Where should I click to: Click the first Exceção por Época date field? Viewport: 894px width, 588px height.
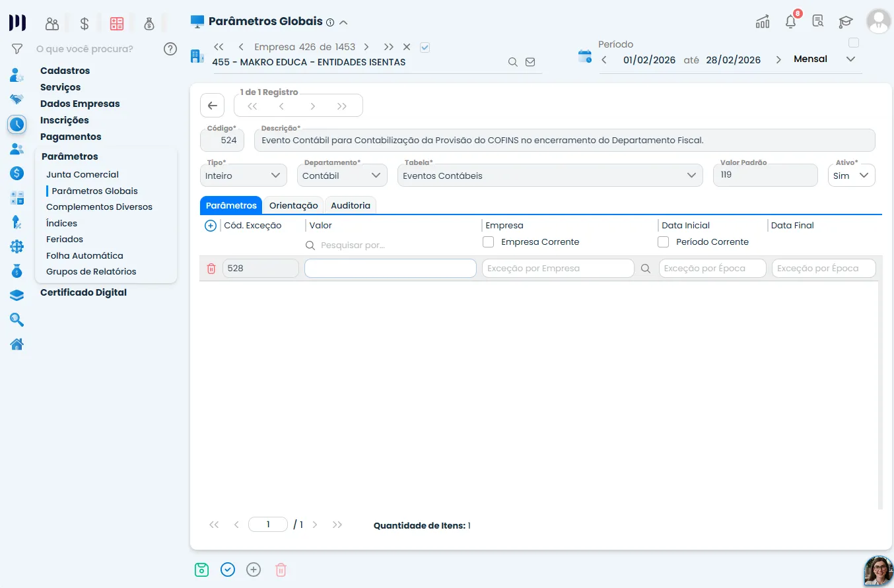click(712, 269)
